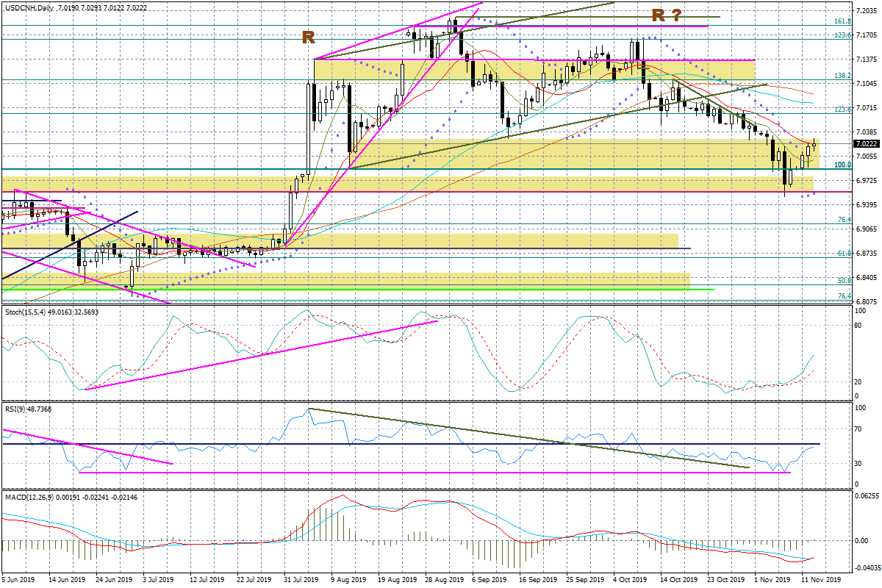The height and width of the screenshot is (588, 882).
Task: Click the 7.1705 price axis label
Action: [867, 35]
